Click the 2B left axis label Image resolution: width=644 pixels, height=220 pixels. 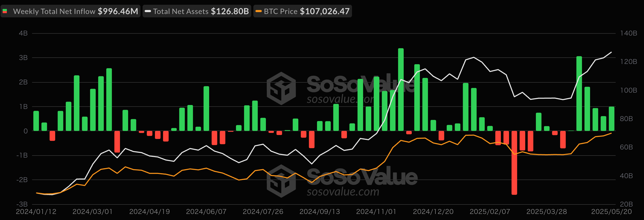[x=23, y=82]
